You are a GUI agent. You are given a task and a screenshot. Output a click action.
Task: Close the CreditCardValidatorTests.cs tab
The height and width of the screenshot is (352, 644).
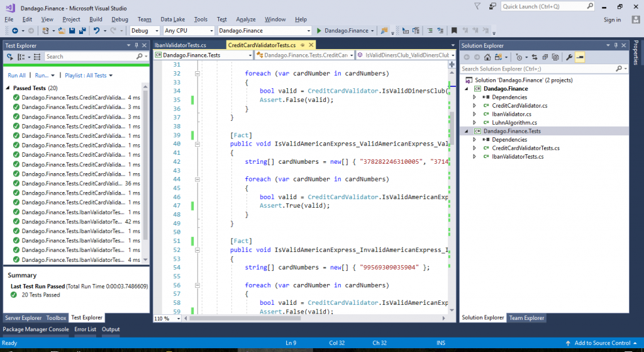pos(311,45)
